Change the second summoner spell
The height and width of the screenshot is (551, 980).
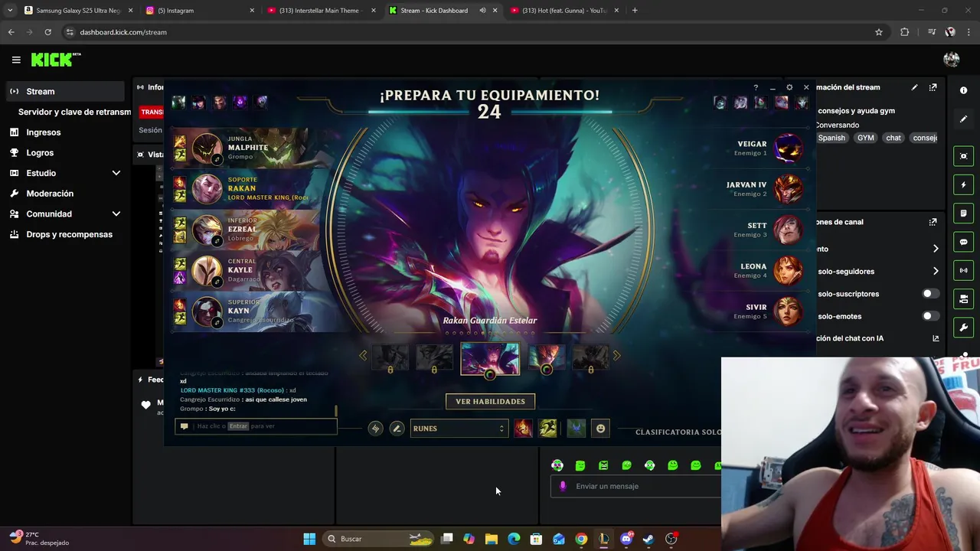point(547,429)
